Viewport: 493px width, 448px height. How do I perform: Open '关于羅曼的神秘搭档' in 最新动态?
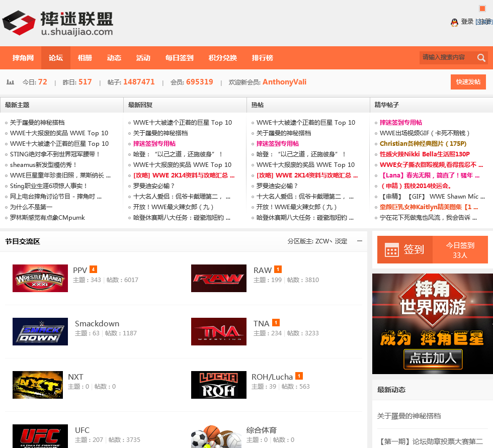[408, 416]
